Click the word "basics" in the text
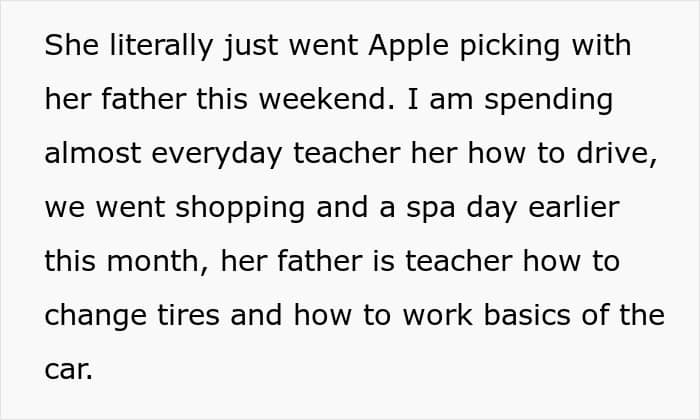Image resolution: width=700 pixels, height=420 pixels. (527, 315)
